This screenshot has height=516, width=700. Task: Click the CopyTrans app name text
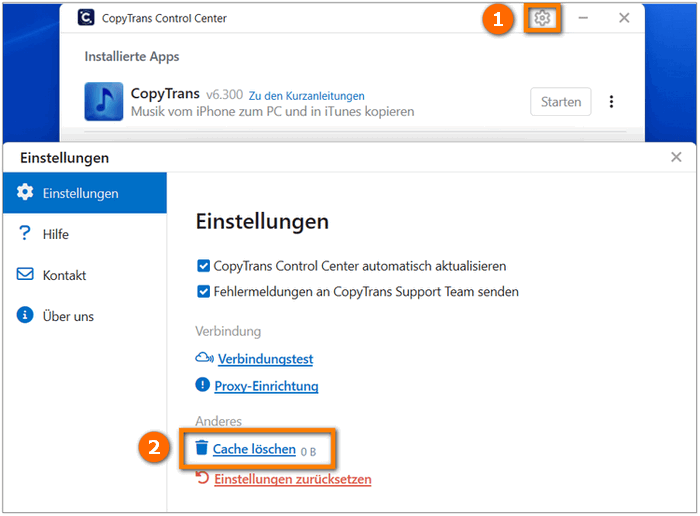(165, 94)
